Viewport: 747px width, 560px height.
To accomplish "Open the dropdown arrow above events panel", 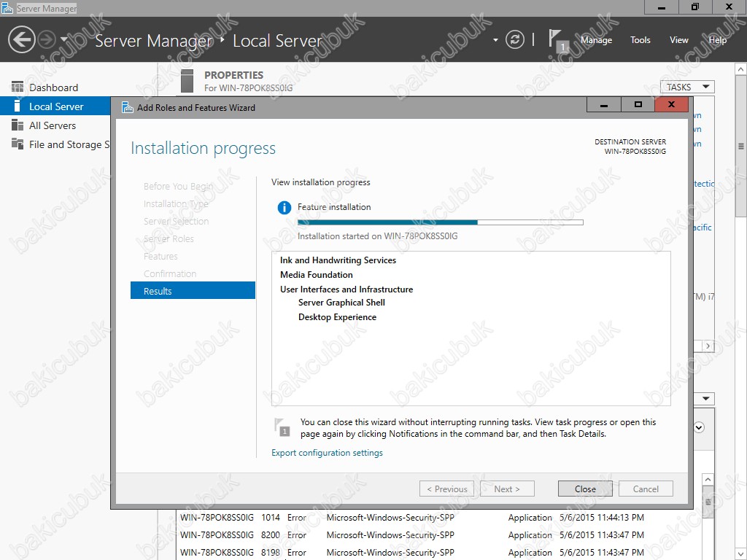I will 705,398.
